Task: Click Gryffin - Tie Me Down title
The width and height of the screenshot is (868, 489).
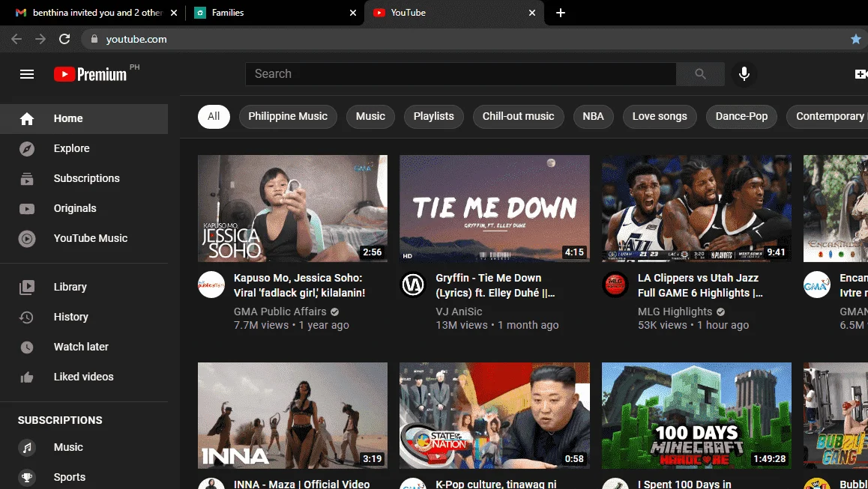Action: [x=495, y=285]
